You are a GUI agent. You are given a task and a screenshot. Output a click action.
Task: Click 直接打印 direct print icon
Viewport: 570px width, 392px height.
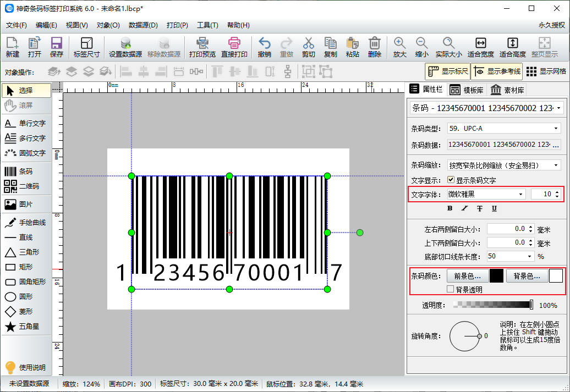234,47
